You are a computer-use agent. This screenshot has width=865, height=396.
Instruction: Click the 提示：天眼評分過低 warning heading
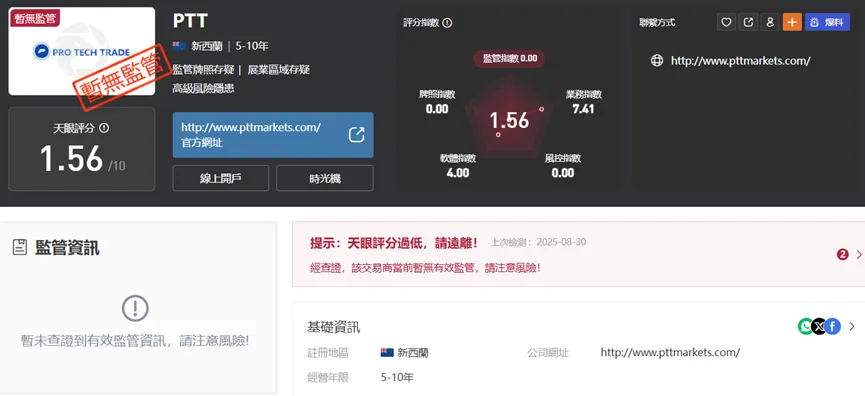point(394,242)
